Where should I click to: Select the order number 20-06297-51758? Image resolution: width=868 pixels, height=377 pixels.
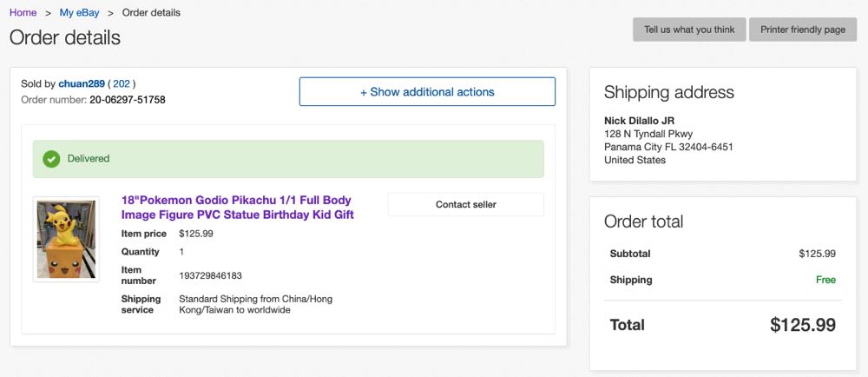(127, 100)
